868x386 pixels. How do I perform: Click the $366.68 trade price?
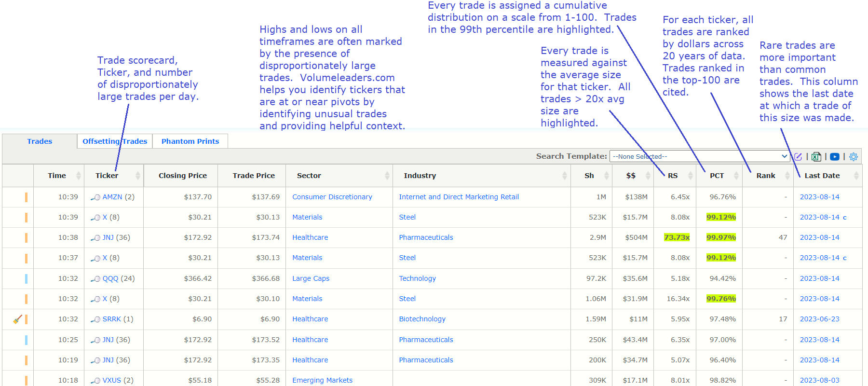pos(266,278)
